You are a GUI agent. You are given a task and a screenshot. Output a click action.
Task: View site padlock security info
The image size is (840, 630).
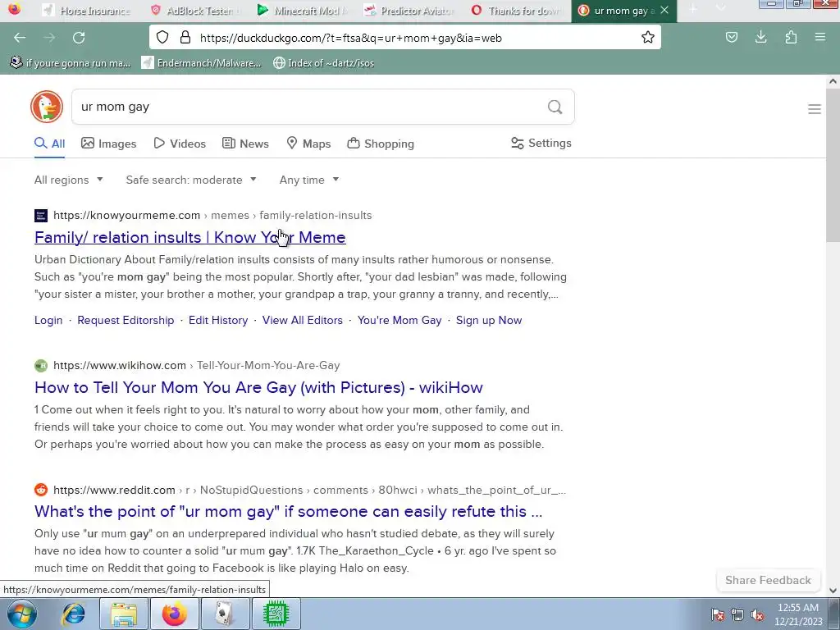[185, 38]
